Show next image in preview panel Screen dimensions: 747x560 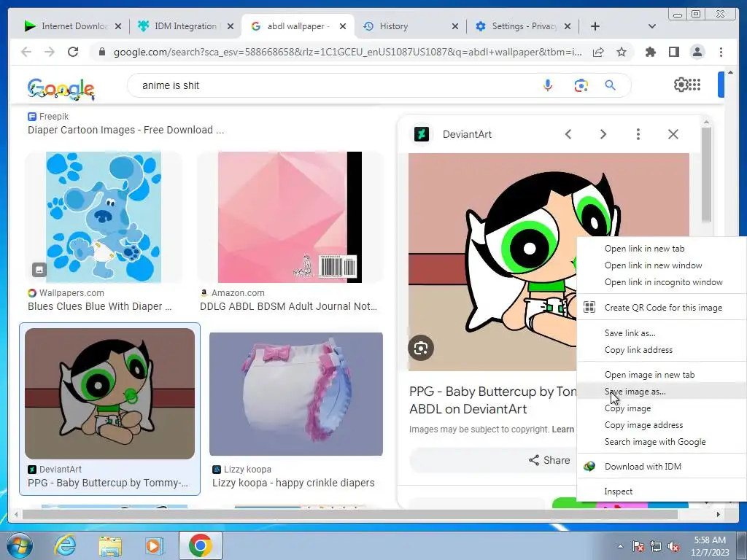603,134
